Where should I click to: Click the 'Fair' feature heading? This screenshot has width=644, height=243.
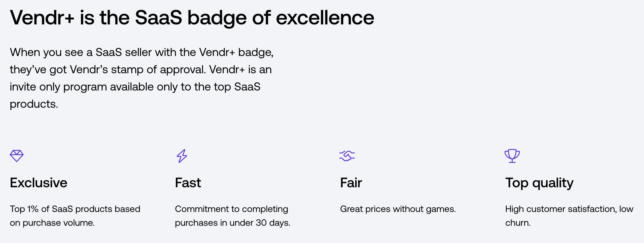(351, 183)
